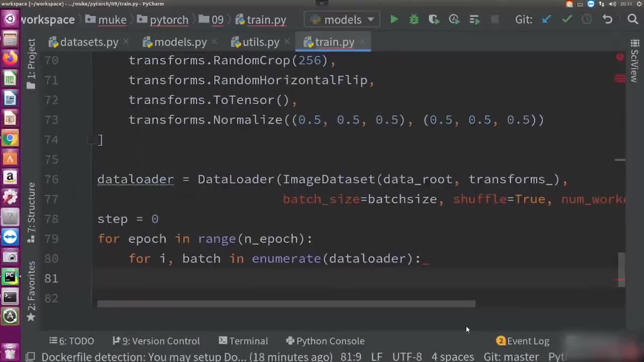The width and height of the screenshot is (644, 362).
Task: Toggle tool window quick access in status bar
Action: (x=30, y=356)
